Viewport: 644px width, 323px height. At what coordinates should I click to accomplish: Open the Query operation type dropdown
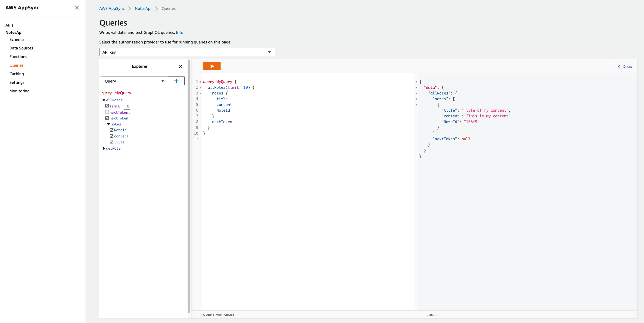[135, 81]
